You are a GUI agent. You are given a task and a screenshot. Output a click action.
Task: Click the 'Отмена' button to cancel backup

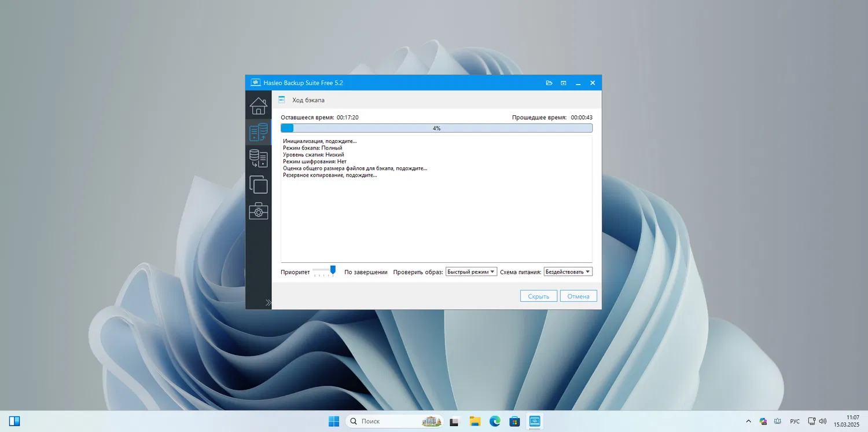[x=578, y=296]
